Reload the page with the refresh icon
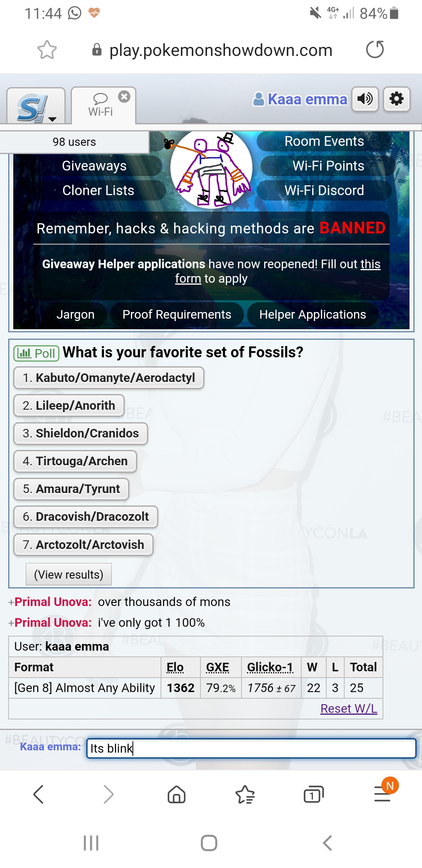Viewport: 422px width, 868px height. tap(375, 49)
